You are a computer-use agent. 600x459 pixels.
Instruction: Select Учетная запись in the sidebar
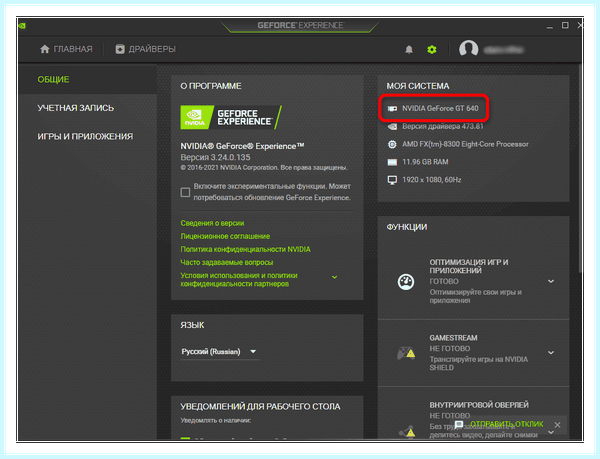(x=76, y=108)
